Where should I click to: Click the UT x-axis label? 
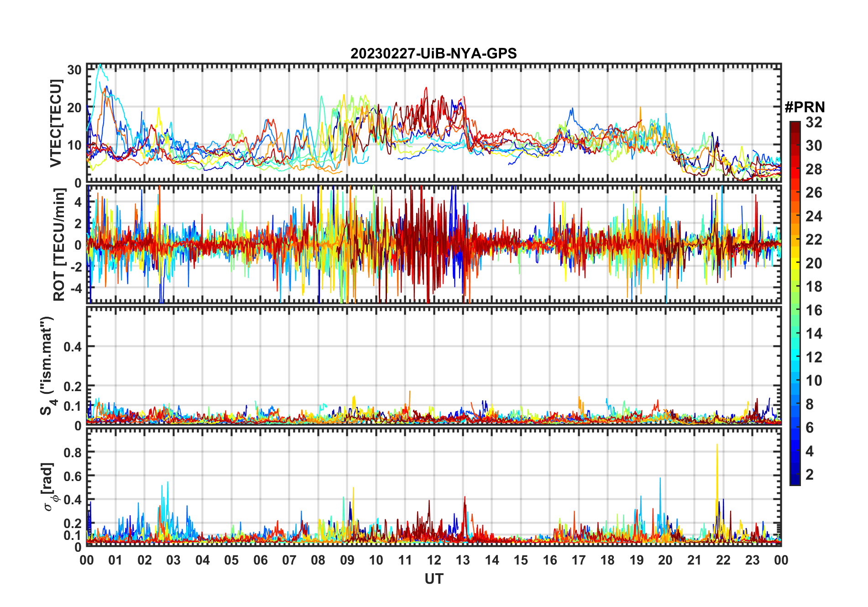[434, 579]
